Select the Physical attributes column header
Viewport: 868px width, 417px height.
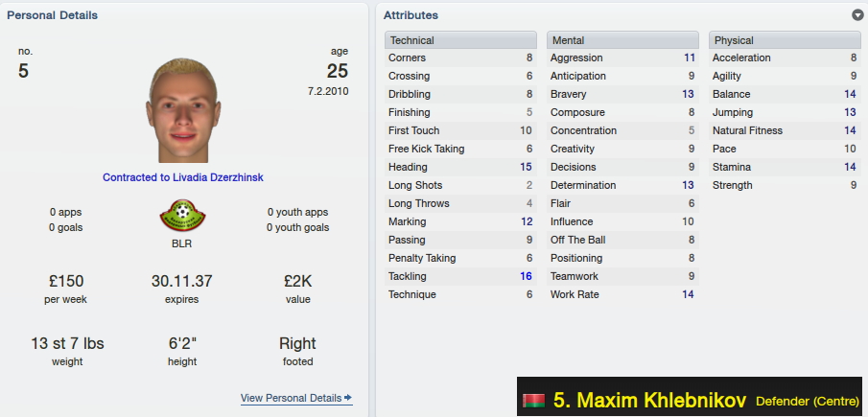(785, 40)
